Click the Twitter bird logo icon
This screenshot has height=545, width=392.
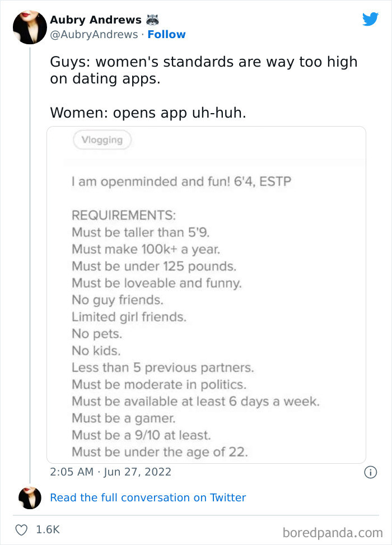click(371, 19)
